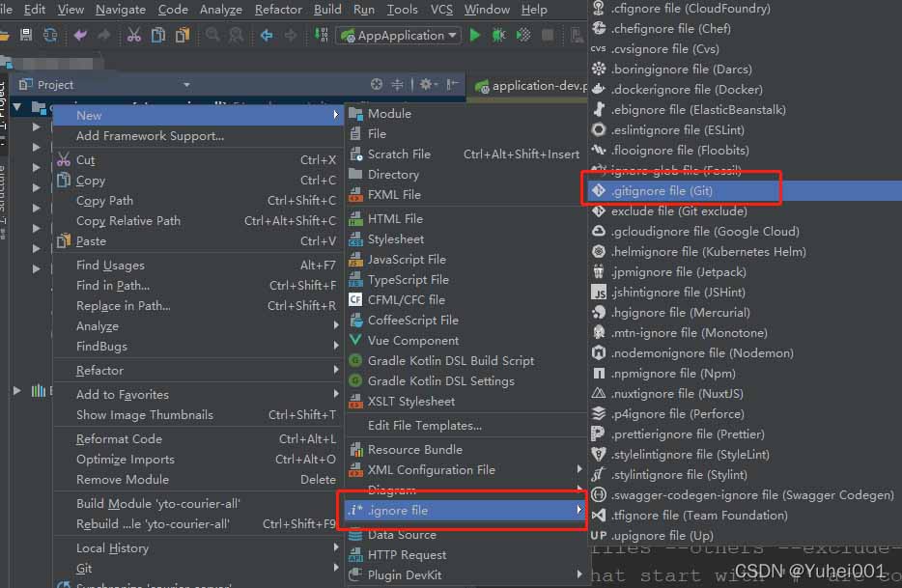Choose Copy Relative Path
902x588 pixels.
[199, 221]
